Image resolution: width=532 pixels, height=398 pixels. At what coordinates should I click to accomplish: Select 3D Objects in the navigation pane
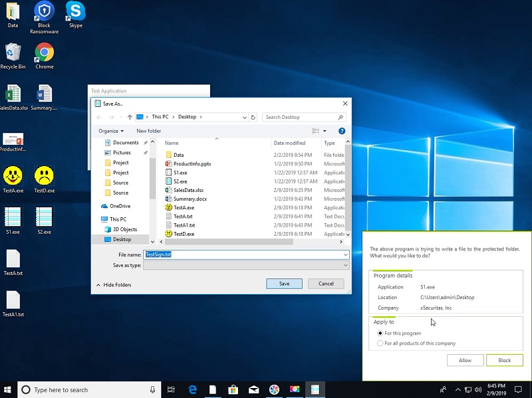point(121,229)
